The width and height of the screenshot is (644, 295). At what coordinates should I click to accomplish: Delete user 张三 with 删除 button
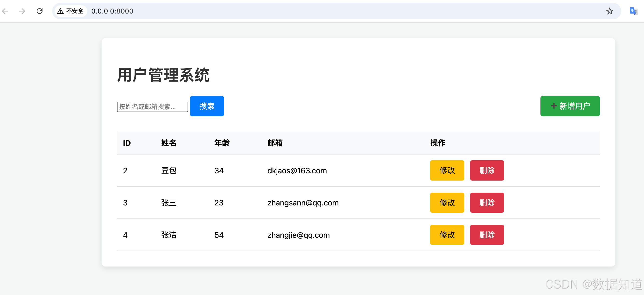[x=487, y=203]
